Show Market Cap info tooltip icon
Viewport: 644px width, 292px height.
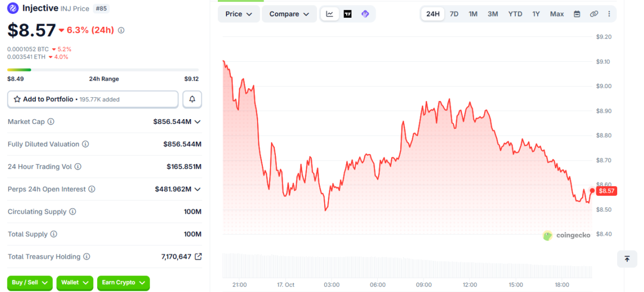tap(51, 122)
